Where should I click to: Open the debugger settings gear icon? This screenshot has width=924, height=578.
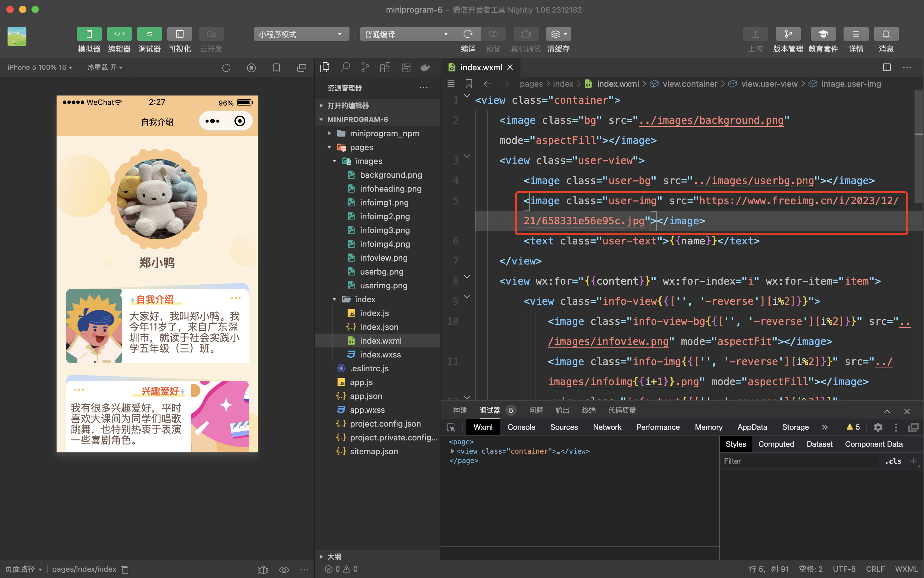(878, 428)
